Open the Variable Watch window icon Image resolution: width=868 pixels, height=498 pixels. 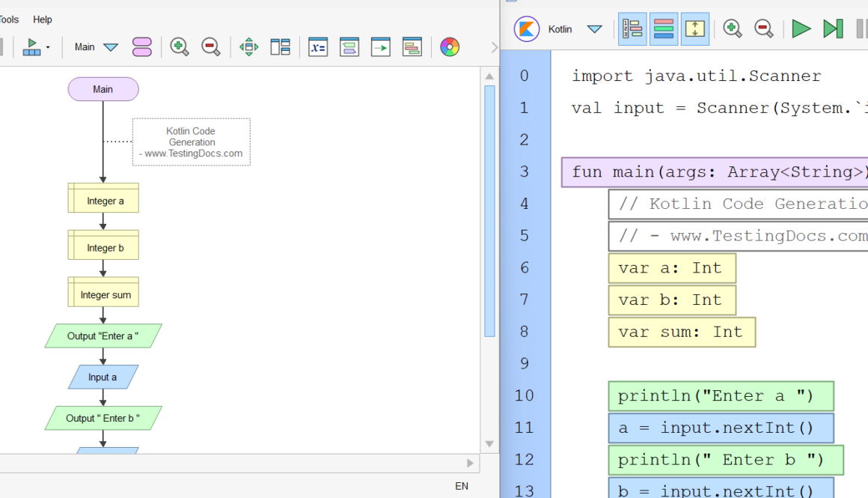coord(318,47)
